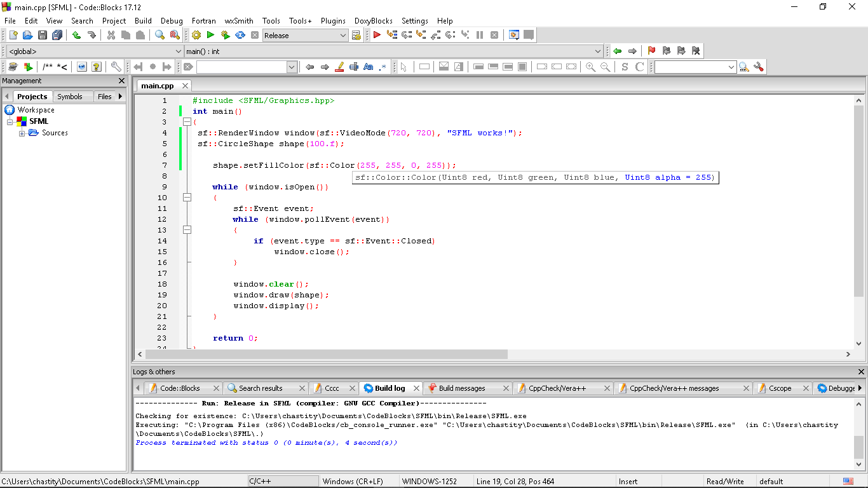Expand the Sources folder in the project tree
The height and width of the screenshot is (488, 868).
22,133
